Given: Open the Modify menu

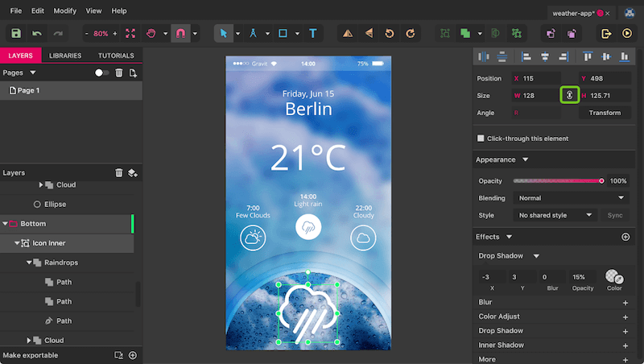Looking at the screenshot, I should 65,11.
